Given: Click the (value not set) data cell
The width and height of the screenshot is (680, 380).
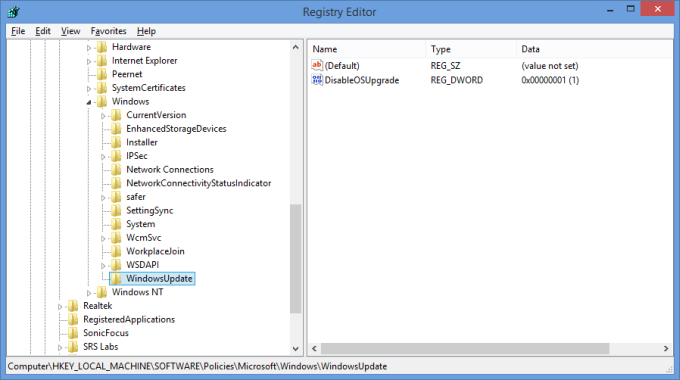Looking at the screenshot, I should point(550,66).
